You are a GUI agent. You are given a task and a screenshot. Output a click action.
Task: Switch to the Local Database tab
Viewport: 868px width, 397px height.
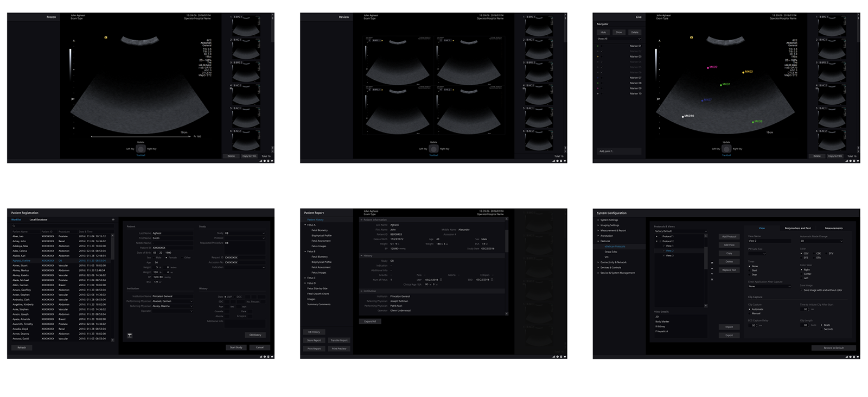pyautogui.click(x=39, y=219)
